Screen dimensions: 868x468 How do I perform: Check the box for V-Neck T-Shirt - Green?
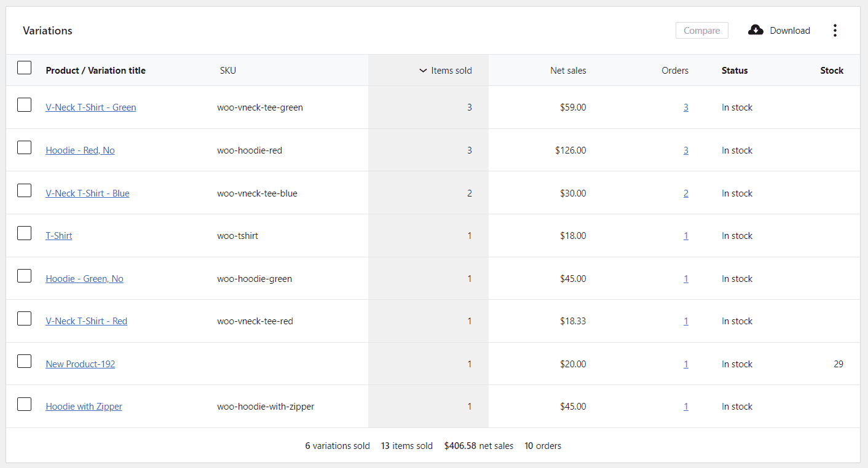click(24, 104)
